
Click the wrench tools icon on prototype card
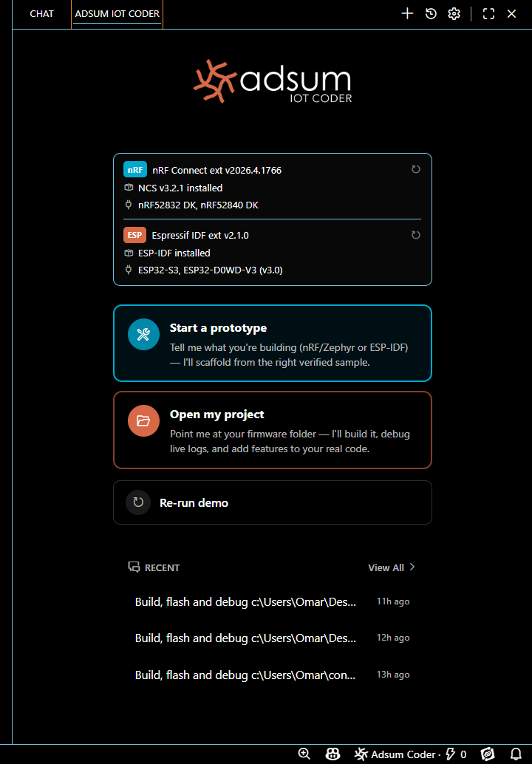[143, 334]
